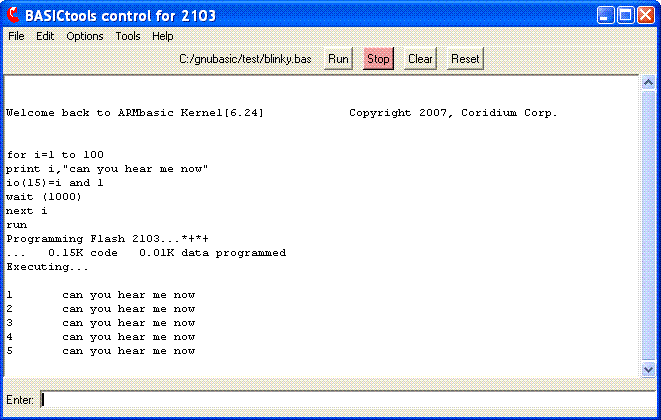Click the BASICtools app icon in title bar
The height and width of the screenshot is (420, 661).
tap(13, 15)
